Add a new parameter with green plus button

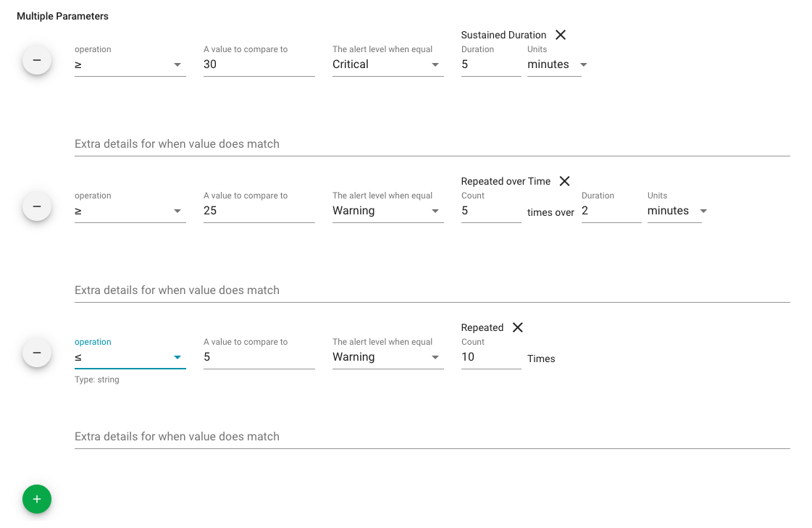pos(37,499)
